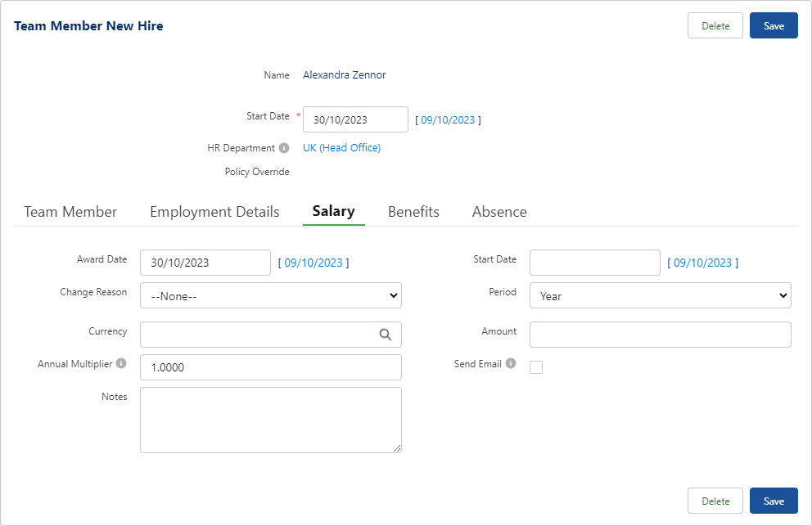812x526 pixels.
Task: Click the Send Email info icon
Action: 511,363
